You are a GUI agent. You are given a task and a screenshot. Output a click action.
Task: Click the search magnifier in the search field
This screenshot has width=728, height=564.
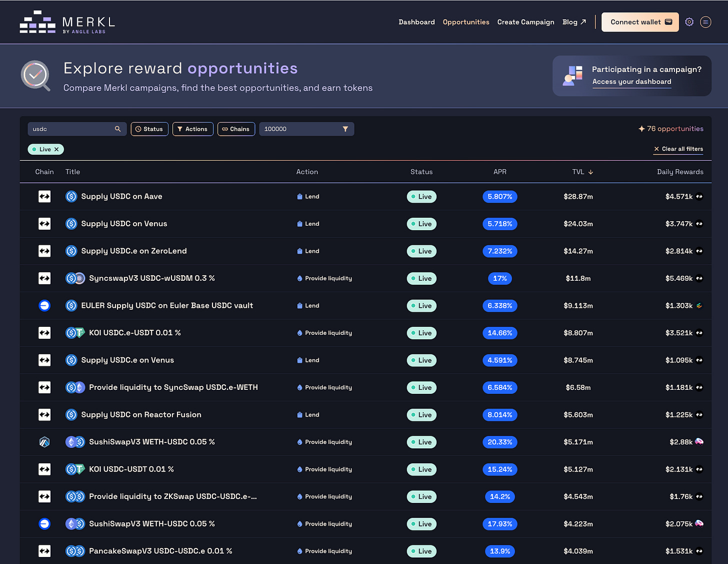click(x=118, y=129)
